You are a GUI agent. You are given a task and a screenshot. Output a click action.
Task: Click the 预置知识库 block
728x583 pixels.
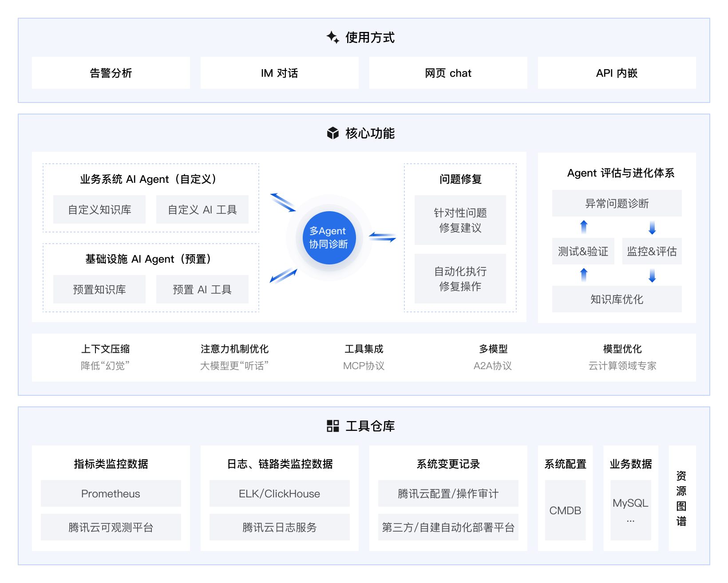coord(99,289)
